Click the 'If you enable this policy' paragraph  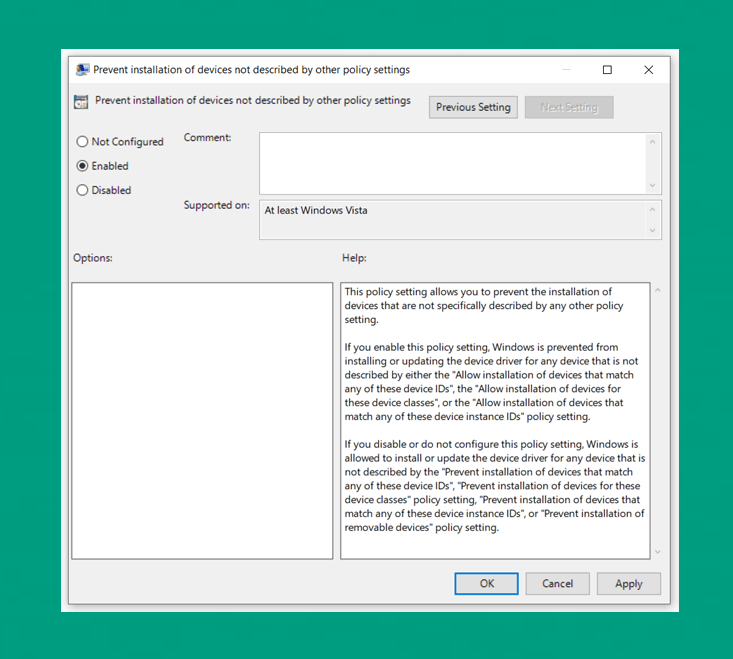point(491,381)
